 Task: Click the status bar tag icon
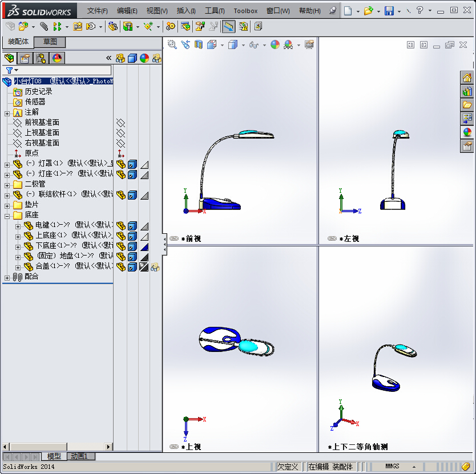(x=466, y=467)
